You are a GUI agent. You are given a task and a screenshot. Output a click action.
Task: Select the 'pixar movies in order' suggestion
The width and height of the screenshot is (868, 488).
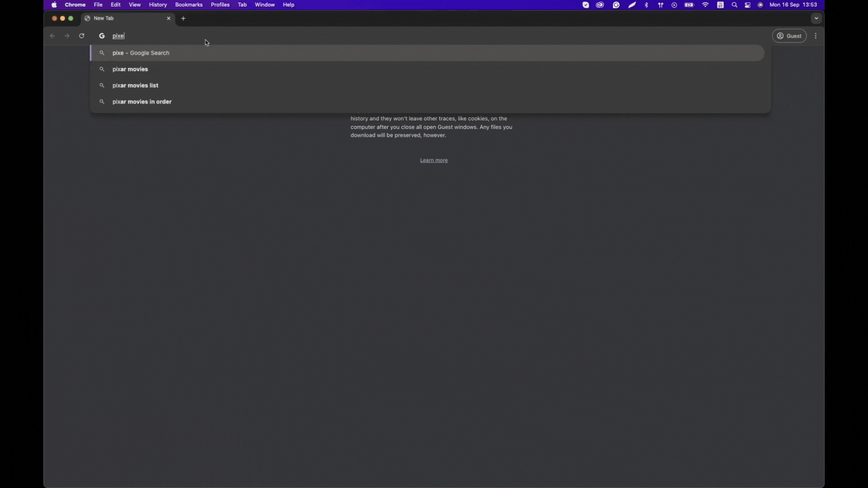[x=428, y=102]
